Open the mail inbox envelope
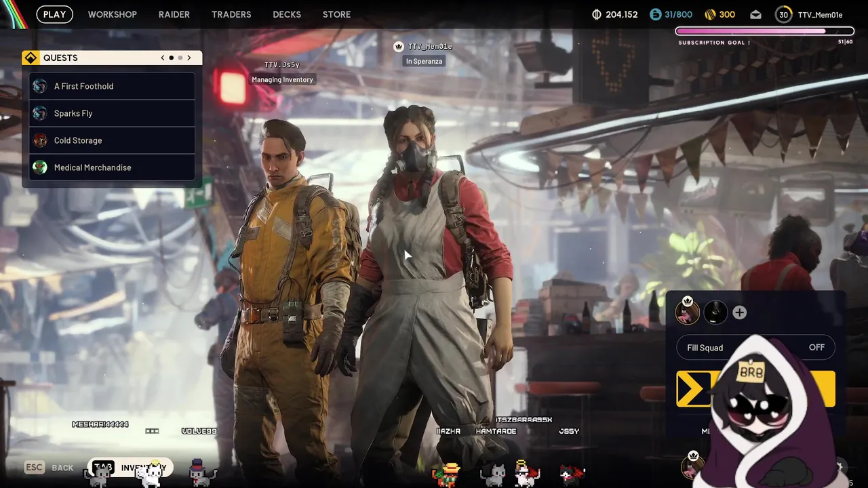Viewport: 868px width, 488px height. [756, 14]
